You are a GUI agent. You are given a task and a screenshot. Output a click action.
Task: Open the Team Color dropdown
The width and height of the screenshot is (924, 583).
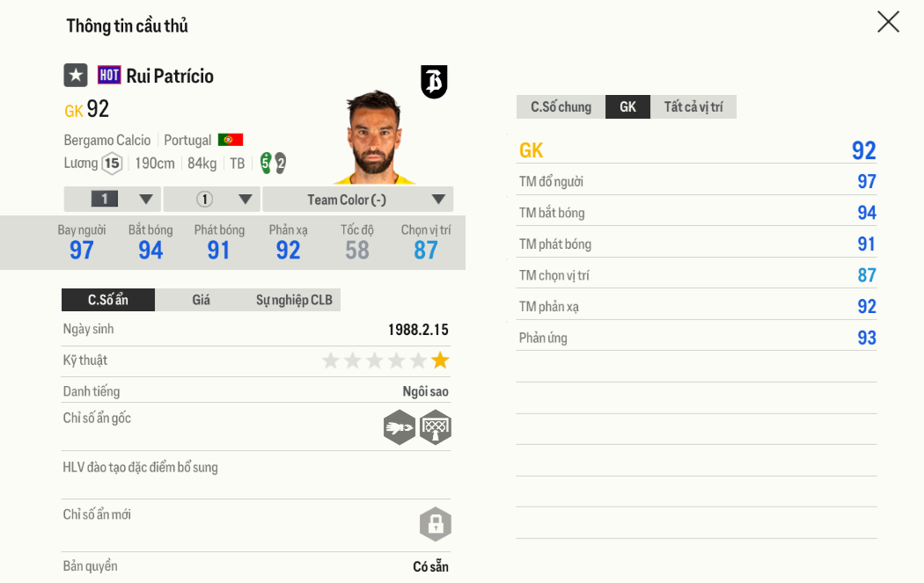click(x=357, y=200)
